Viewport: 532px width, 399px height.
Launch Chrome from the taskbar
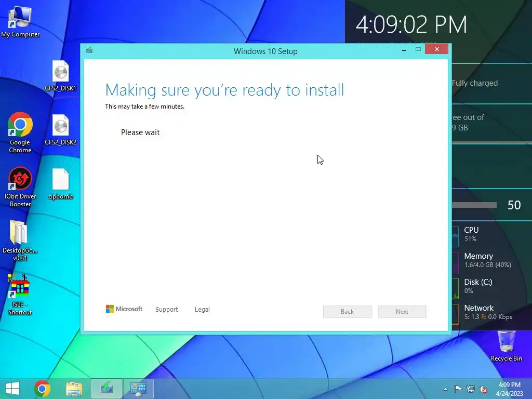[x=42, y=389]
